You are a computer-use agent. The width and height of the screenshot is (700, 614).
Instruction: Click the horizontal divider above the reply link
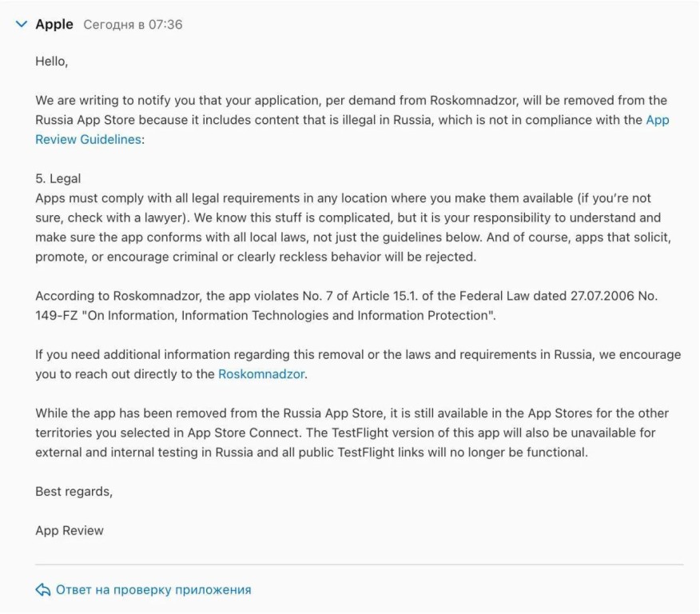point(360,564)
